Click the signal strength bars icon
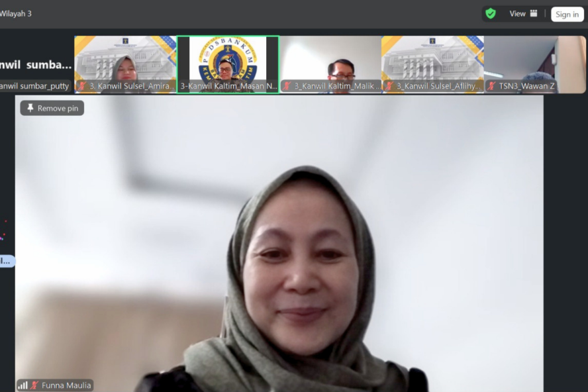588x392 pixels. [x=23, y=385]
